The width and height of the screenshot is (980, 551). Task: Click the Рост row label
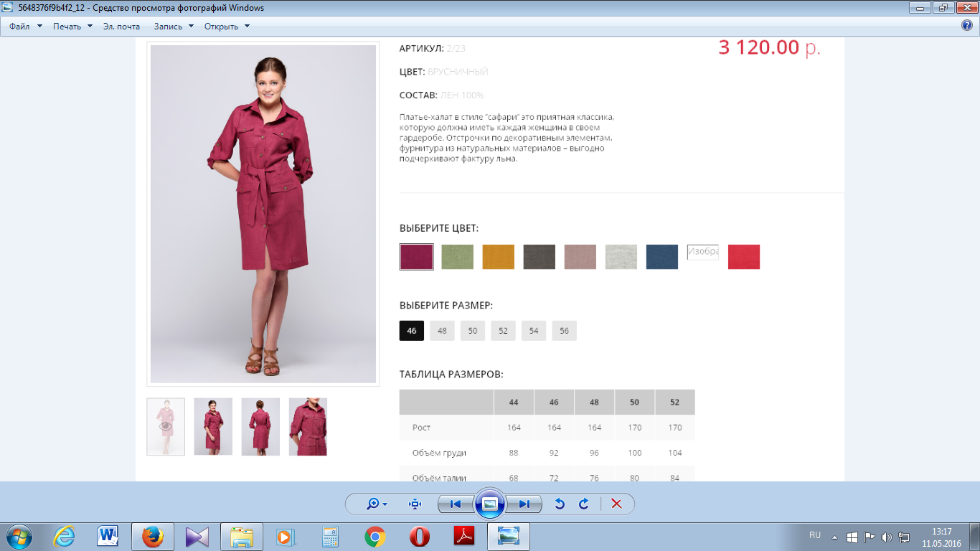[421, 428]
